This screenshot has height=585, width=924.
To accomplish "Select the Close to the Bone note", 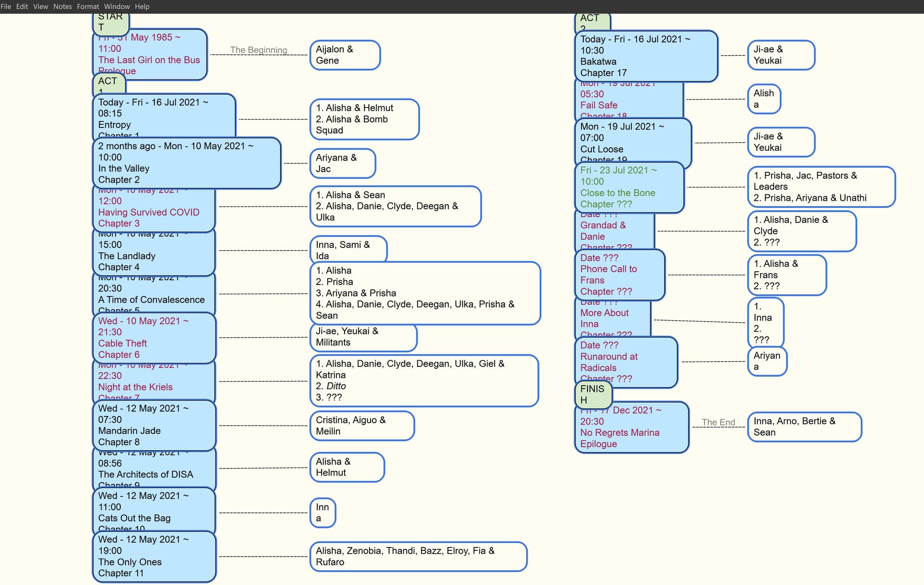I will pos(629,187).
